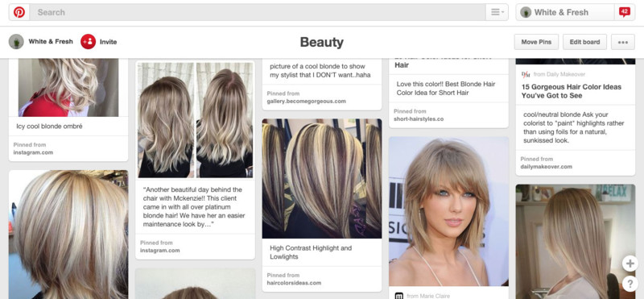Image resolution: width=644 pixels, height=299 pixels.
Task: Open the question mark help button
Action: pos(630,284)
